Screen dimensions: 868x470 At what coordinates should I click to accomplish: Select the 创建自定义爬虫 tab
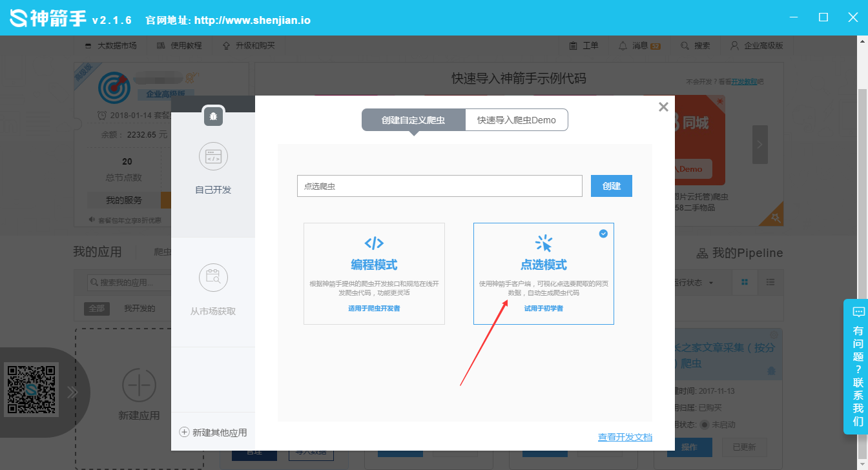(413, 120)
